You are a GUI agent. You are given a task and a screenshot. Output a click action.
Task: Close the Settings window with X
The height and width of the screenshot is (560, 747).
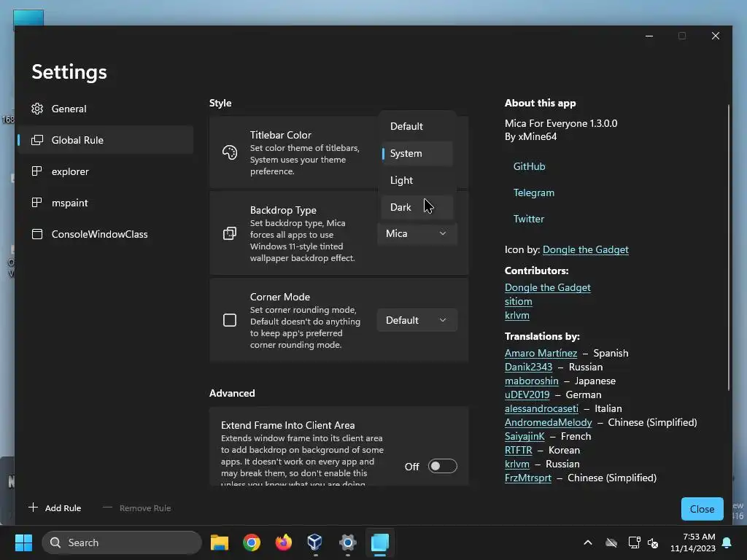pyautogui.click(x=716, y=36)
